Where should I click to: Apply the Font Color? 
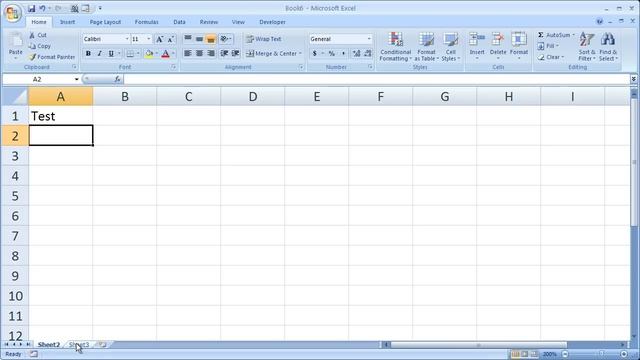point(165,53)
